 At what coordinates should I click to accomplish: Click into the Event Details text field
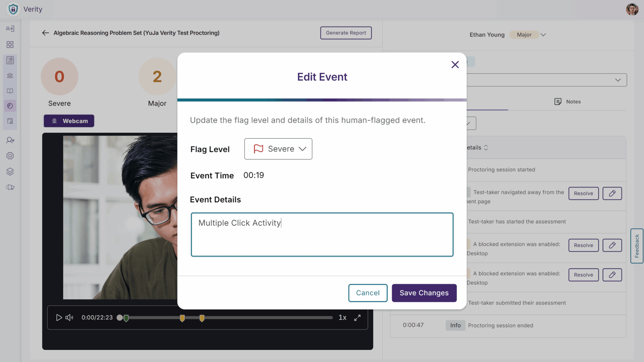point(322,235)
